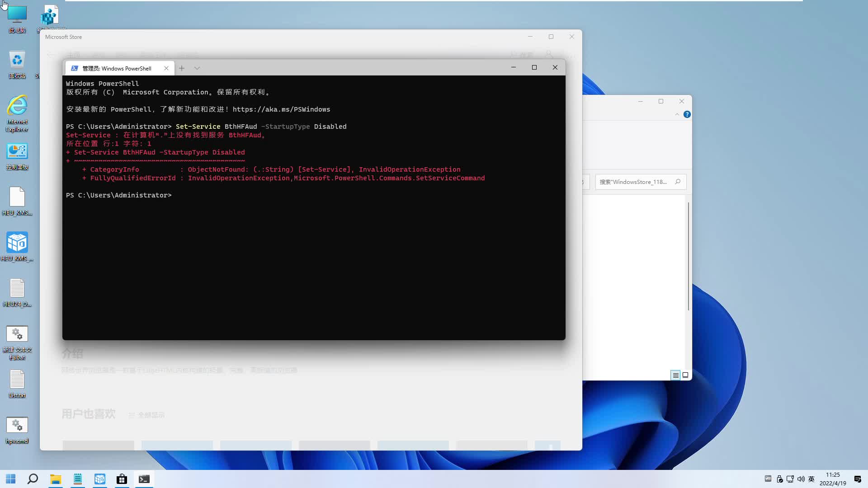Open the Recycle Bin 回收站 icon
The width and height of the screenshot is (868, 488).
tap(17, 64)
